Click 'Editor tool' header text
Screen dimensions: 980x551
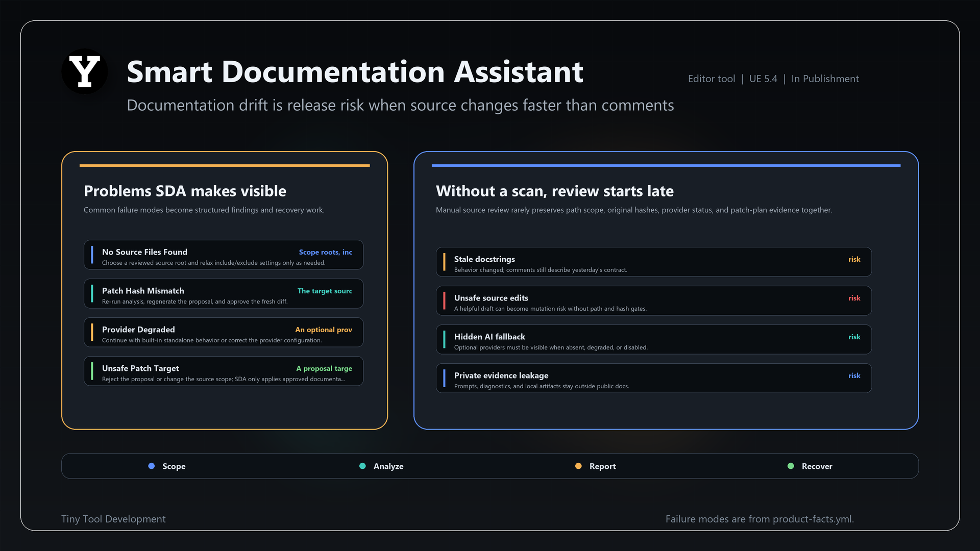click(x=712, y=79)
